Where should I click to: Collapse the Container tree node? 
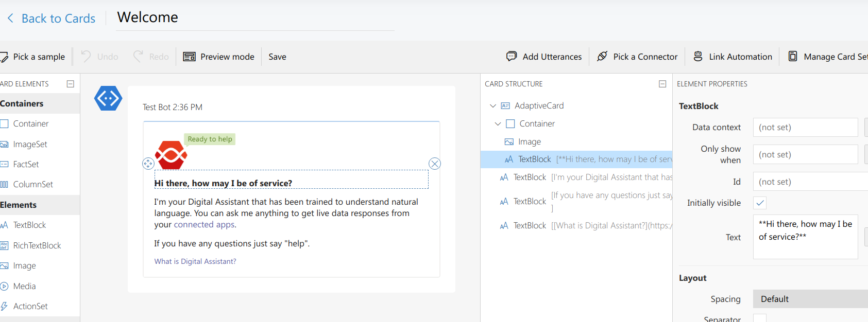tap(498, 124)
